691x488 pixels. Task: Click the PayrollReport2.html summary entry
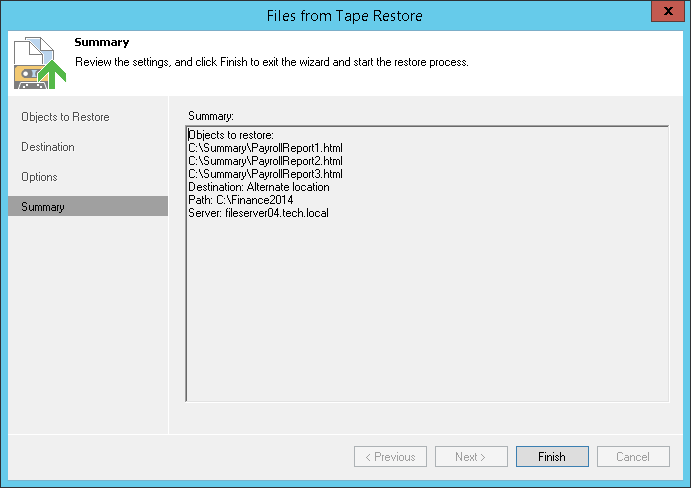[x=265, y=161]
